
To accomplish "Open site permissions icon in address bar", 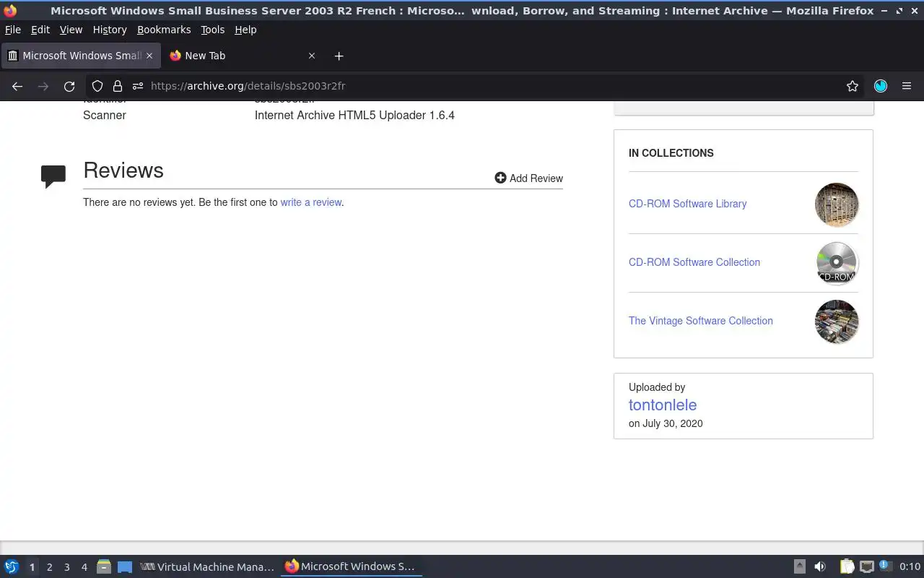I will 138,86.
